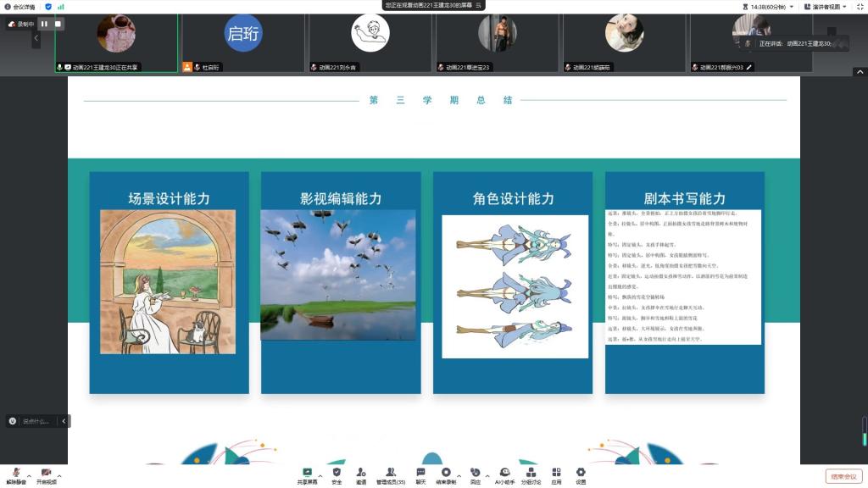This screenshot has width=868, height=488.
Task: Select the 启珩 participant video tile
Action: (243, 36)
